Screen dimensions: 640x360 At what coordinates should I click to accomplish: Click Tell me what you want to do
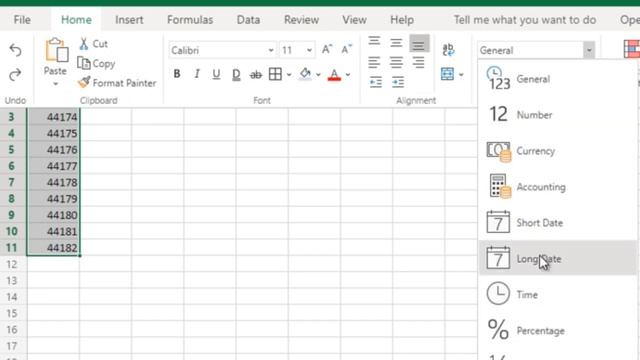tap(525, 20)
